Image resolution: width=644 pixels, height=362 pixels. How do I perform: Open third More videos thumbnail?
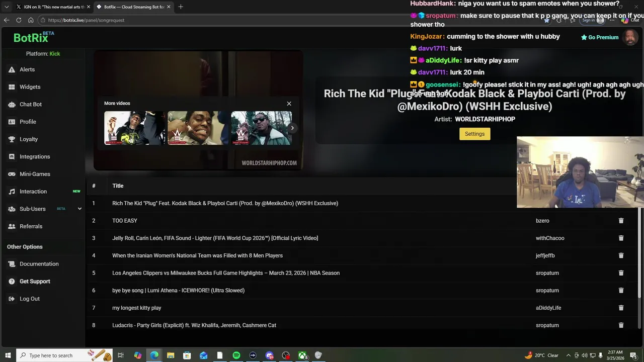point(261,128)
